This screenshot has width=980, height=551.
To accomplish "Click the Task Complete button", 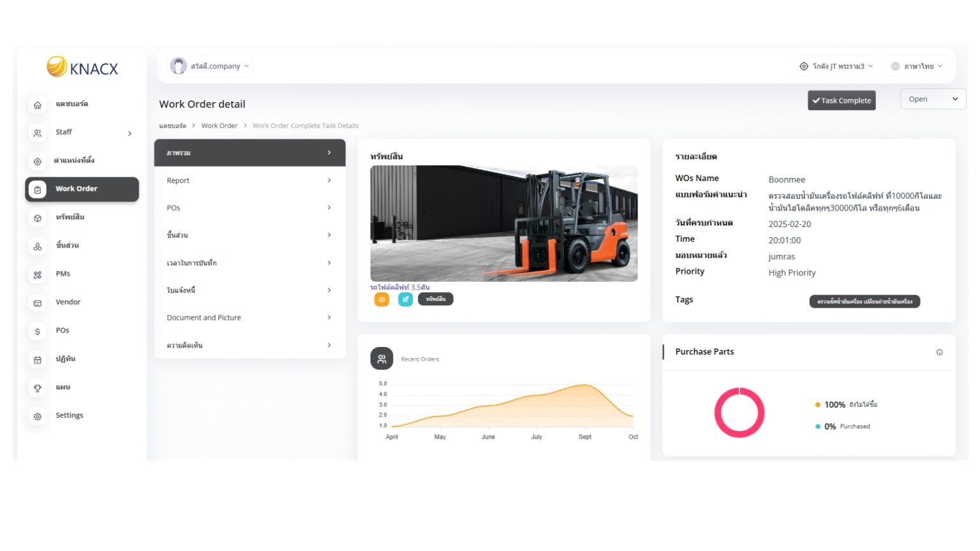I will click(842, 100).
